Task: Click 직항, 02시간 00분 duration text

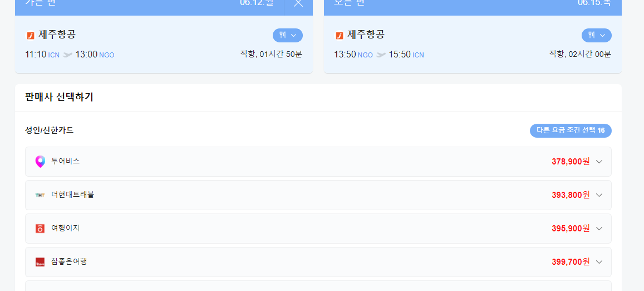Action: 580,54
